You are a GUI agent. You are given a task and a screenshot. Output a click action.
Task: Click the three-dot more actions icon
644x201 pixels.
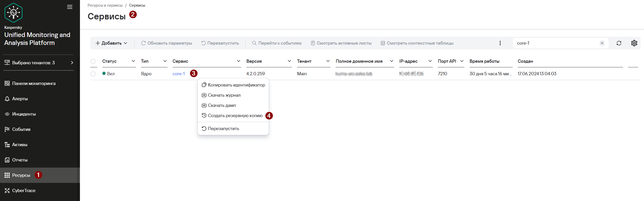click(500, 43)
